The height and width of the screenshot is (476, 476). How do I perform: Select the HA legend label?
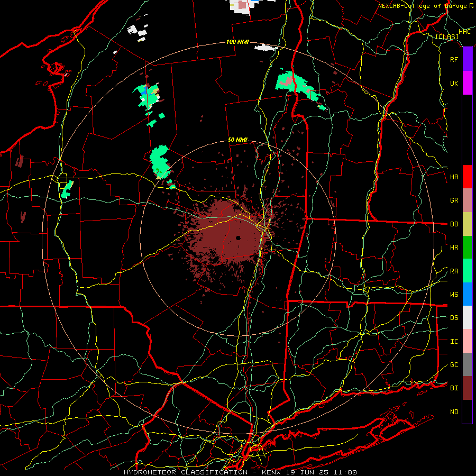pos(454,177)
